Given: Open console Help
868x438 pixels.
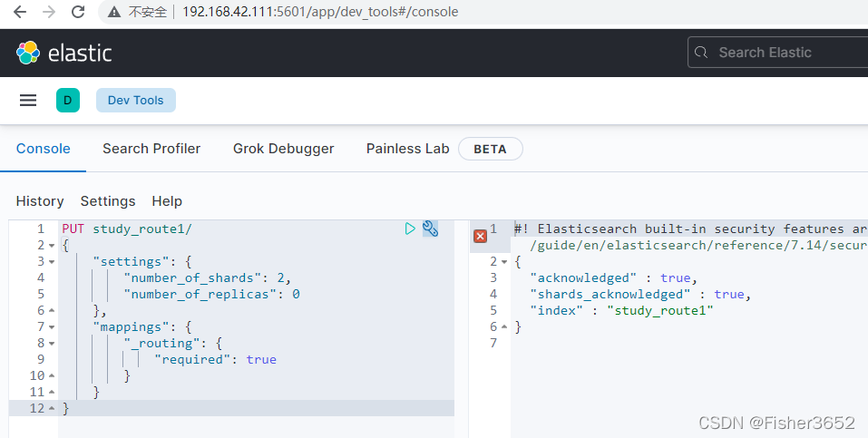Looking at the screenshot, I should coord(167,201).
